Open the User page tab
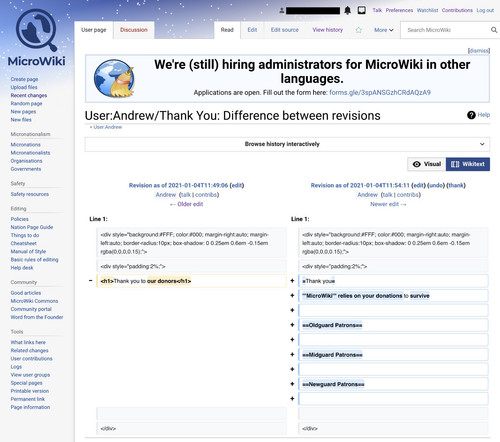This screenshot has height=442, width=500. pos(94,30)
